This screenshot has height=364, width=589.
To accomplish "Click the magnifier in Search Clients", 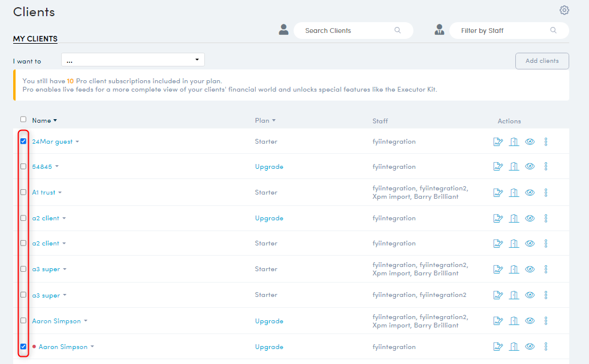I will click(x=397, y=31).
